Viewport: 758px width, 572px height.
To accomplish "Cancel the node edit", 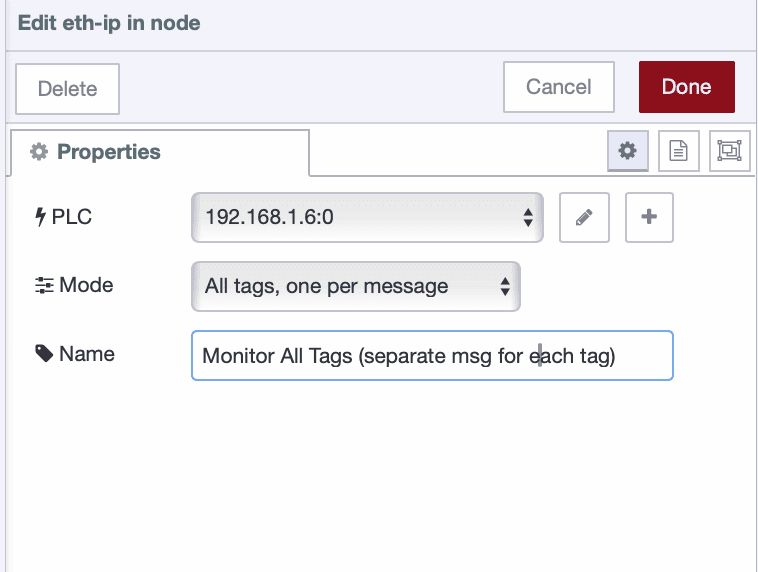I will click(x=558, y=87).
